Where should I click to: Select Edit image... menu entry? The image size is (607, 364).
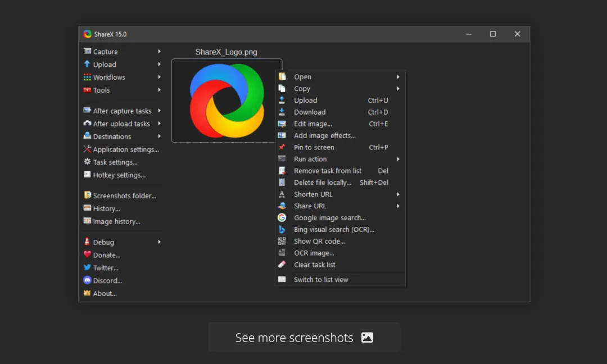click(340, 124)
